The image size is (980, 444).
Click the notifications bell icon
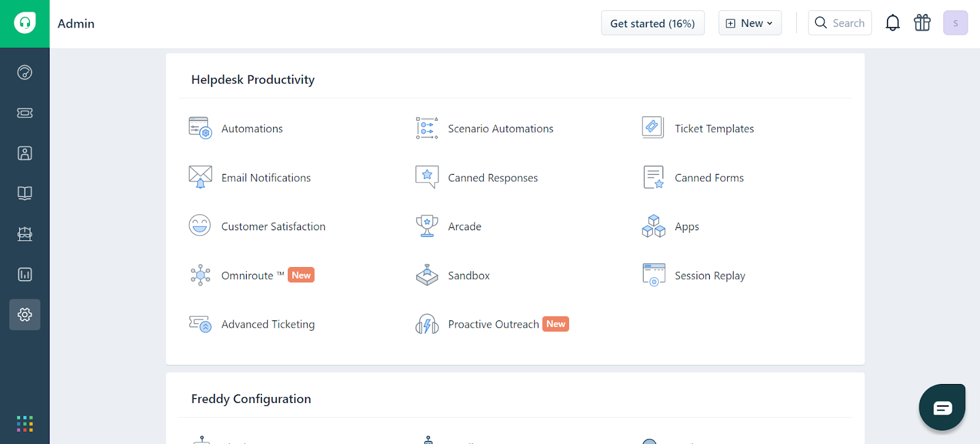893,23
